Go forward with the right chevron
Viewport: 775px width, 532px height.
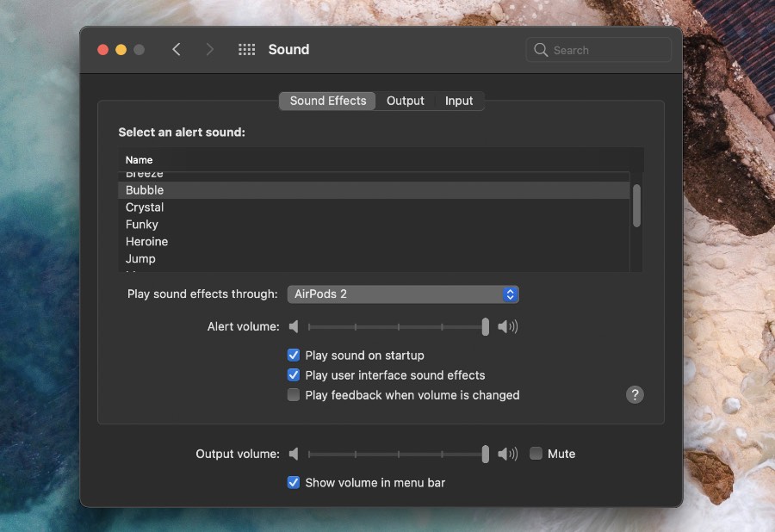(209, 49)
